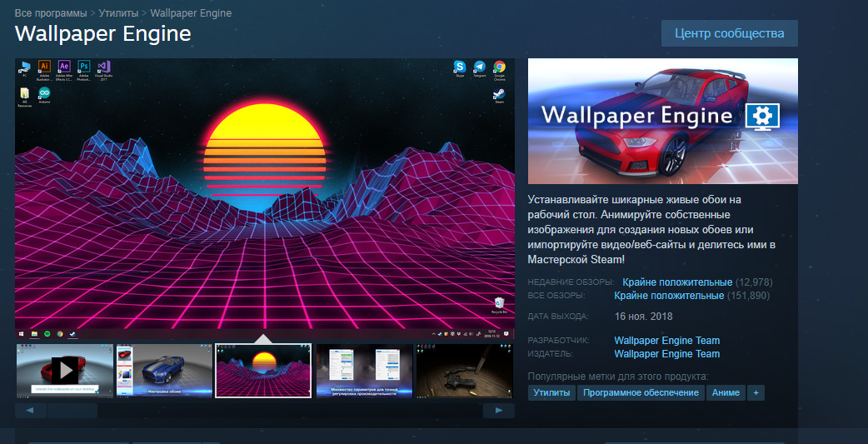The width and height of the screenshot is (868, 444).
Task: Select the Множество параметров settings thumbnail
Action: click(364, 371)
